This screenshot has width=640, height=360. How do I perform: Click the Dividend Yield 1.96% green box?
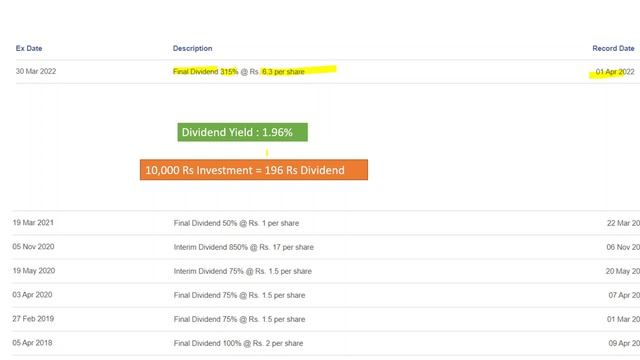click(x=242, y=132)
